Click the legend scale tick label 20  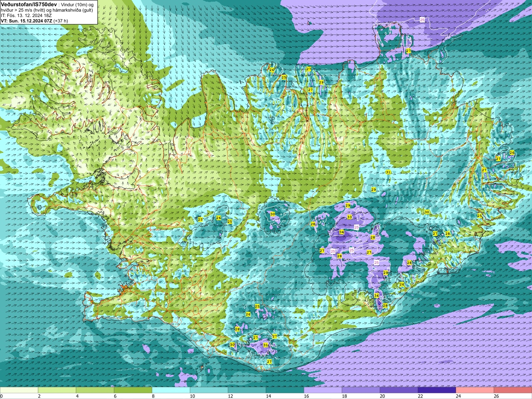tap(382, 397)
